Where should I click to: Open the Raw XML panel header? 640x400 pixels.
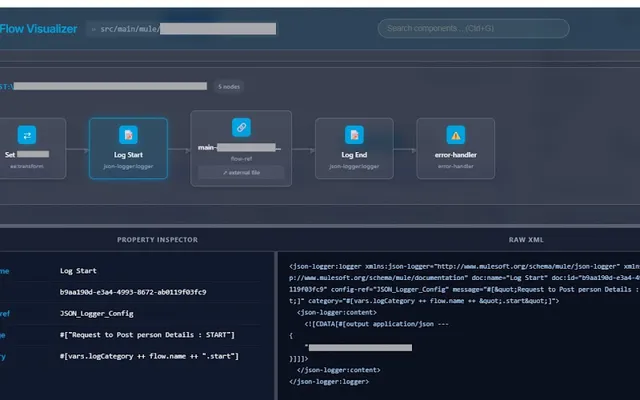[x=526, y=240]
